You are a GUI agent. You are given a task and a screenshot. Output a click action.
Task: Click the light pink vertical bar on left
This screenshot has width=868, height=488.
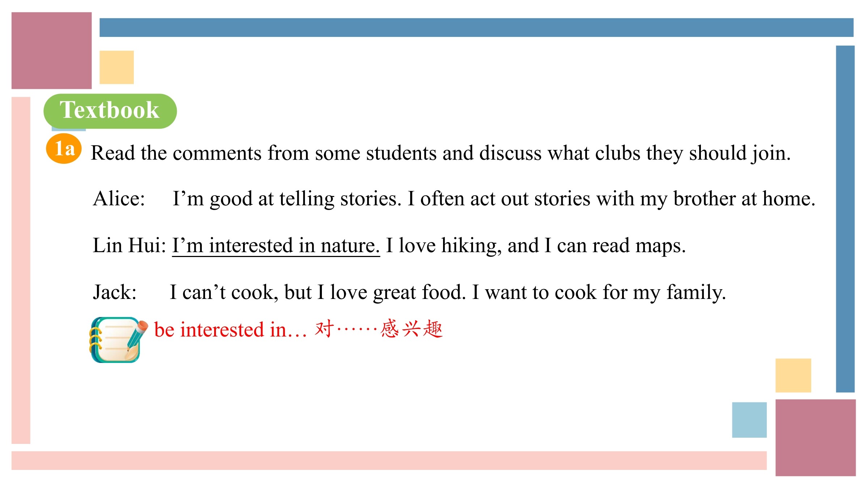(x=21, y=270)
